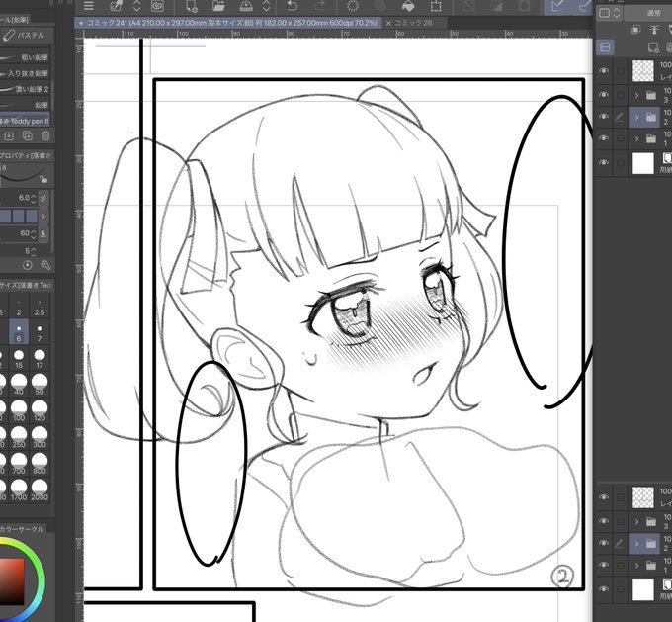Reset tool property with circular arrow icon

click(28, 265)
